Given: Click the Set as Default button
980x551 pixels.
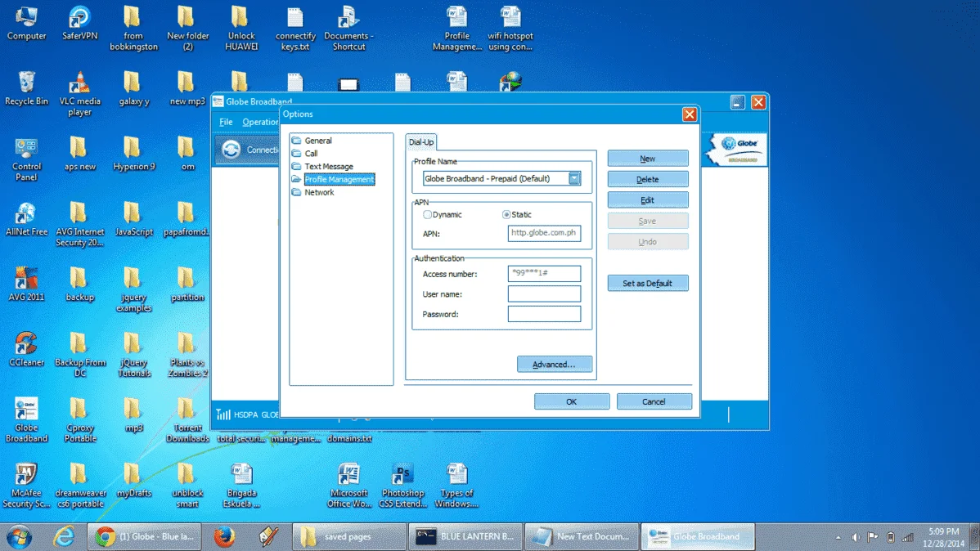Looking at the screenshot, I should tap(648, 283).
